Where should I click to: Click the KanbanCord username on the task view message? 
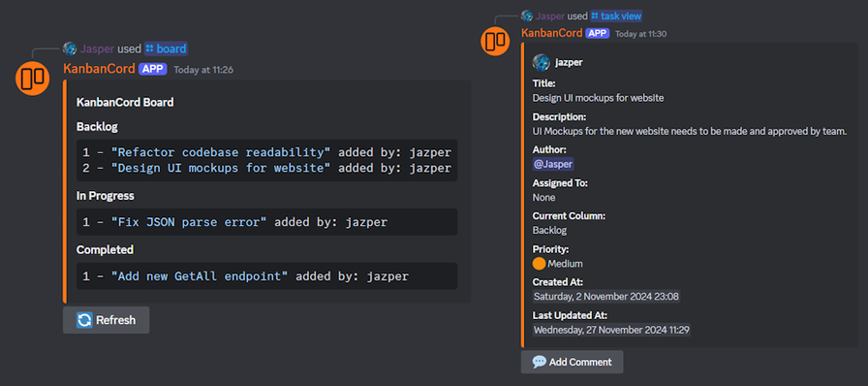pyautogui.click(x=552, y=33)
